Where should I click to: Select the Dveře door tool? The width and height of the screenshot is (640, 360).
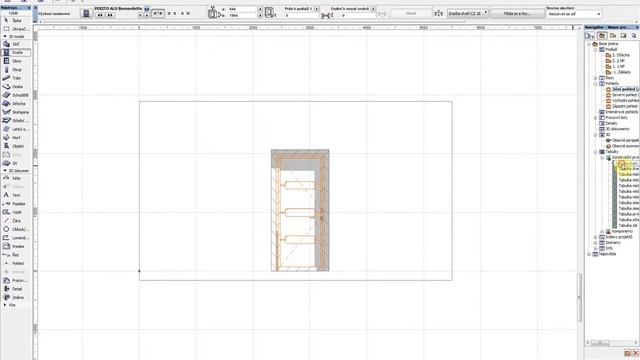(16, 53)
